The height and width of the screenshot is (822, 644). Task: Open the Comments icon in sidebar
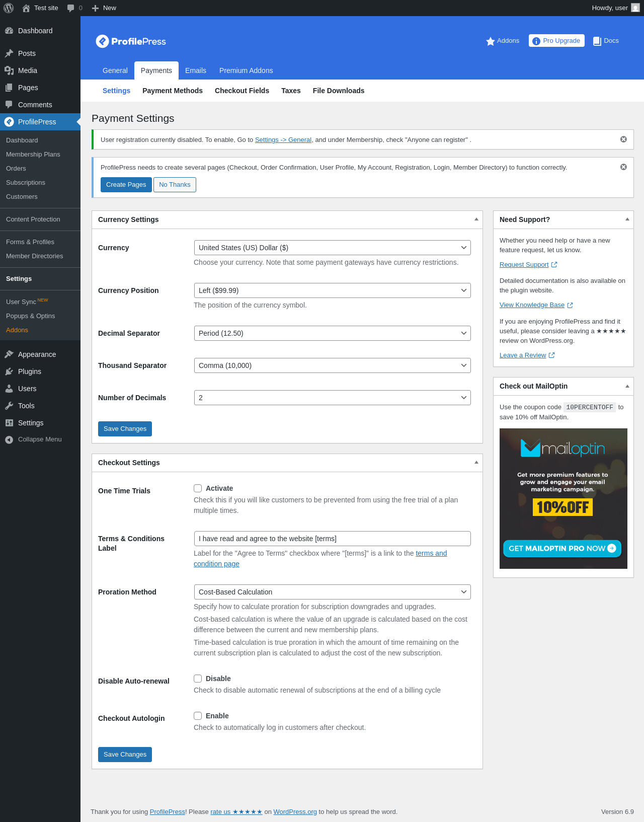pos(9,105)
